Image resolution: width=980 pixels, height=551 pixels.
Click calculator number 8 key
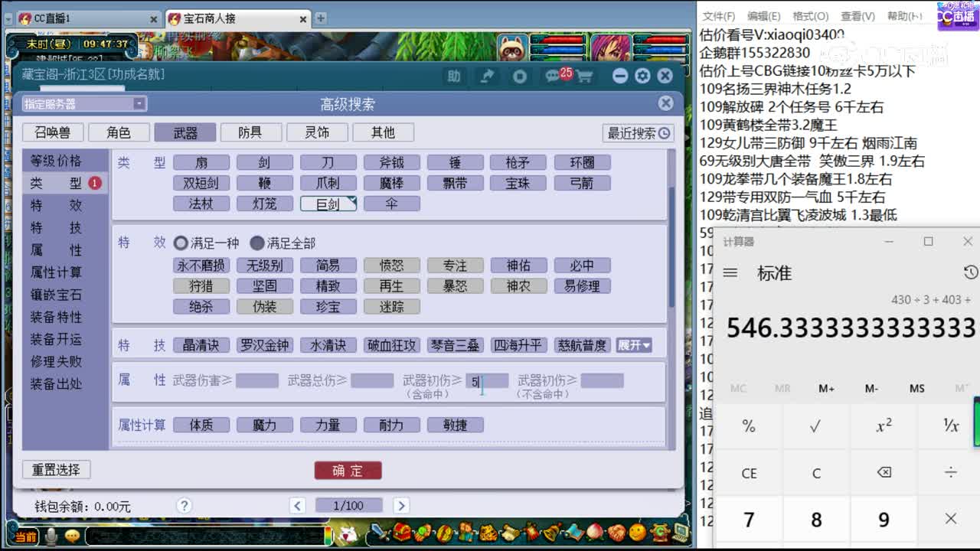pyautogui.click(x=816, y=520)
